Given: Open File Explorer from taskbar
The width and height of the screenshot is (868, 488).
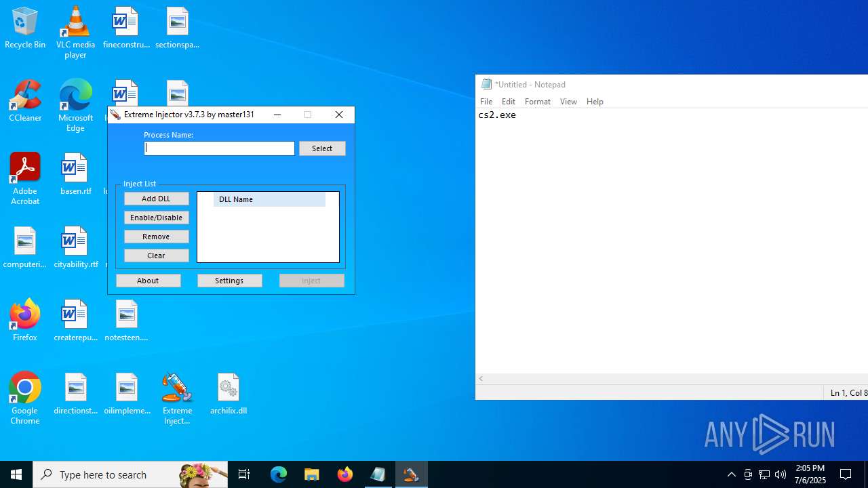Looking at the screenshot, I should tap(312, 474).
